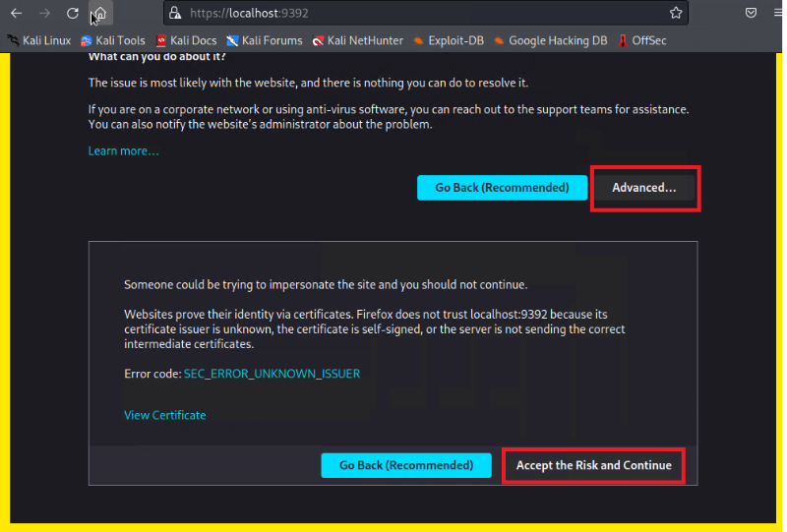Open the Kali Linux bookmark

[x=39, y=40]
